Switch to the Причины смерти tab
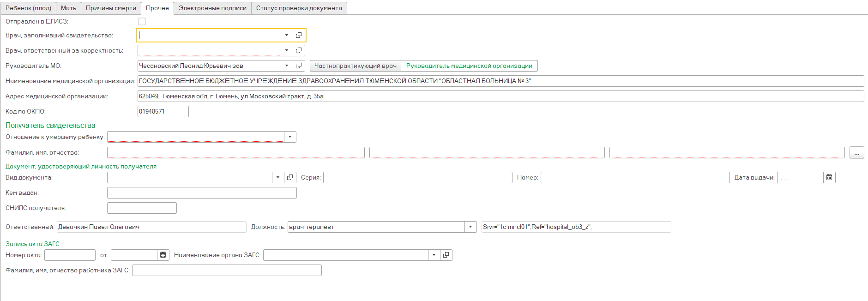The image size is (868, 301). click(111, 8)
